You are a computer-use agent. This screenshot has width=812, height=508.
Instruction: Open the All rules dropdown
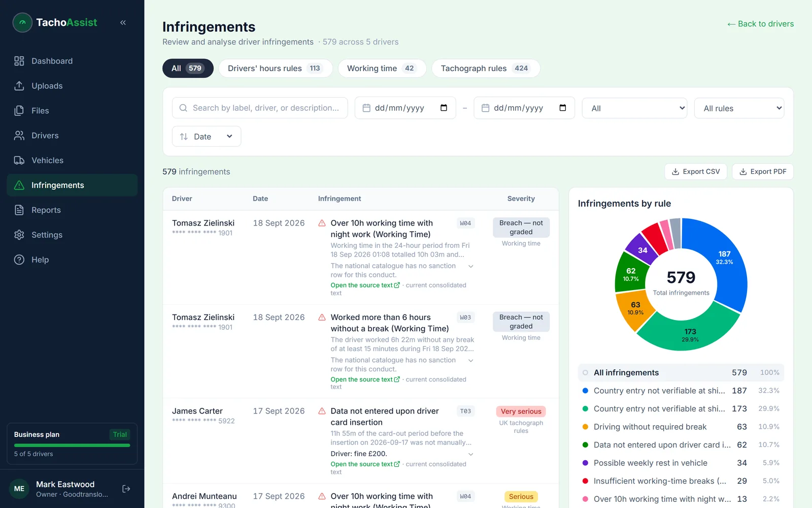coord(739,108)
